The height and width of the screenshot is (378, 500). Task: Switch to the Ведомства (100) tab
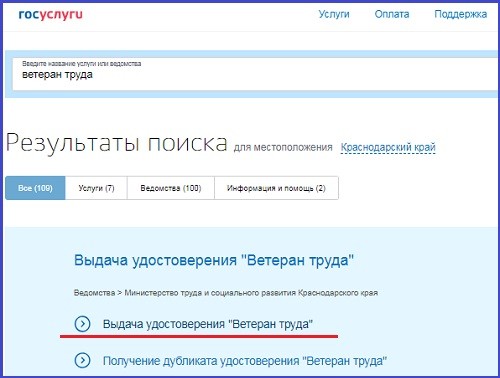click(171, 188)
